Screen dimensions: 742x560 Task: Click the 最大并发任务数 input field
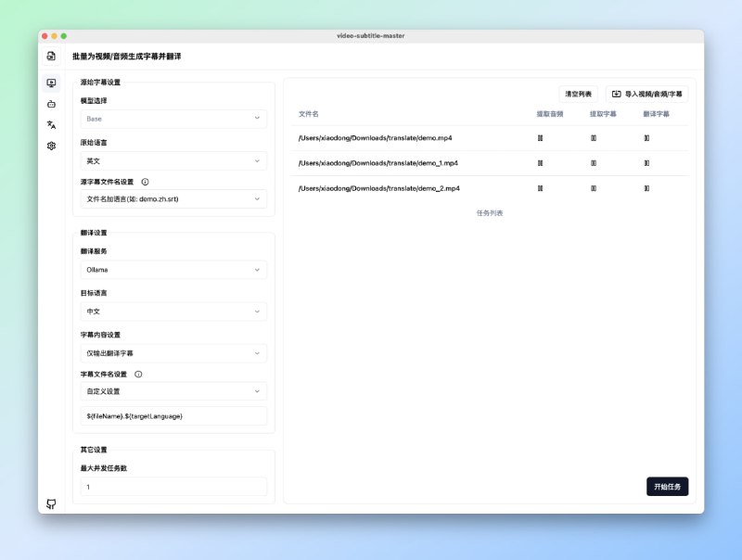click(173, 487)
